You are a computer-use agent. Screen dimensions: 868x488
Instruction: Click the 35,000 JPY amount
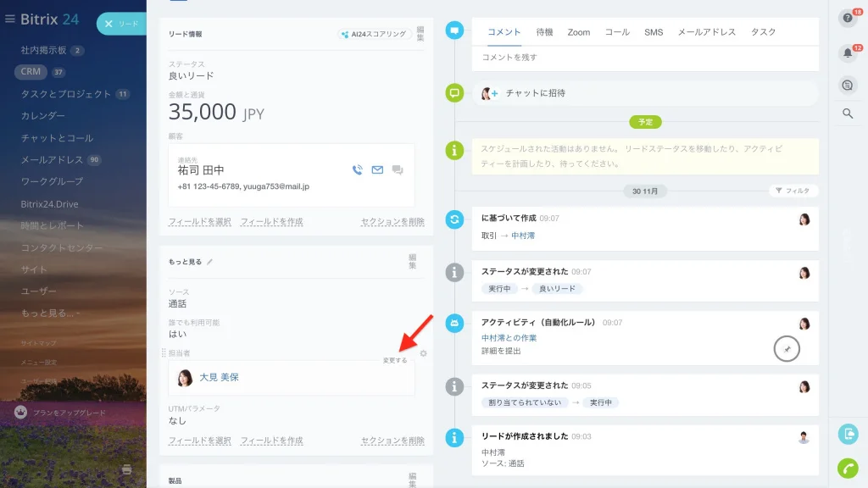[x=216, y=113]
